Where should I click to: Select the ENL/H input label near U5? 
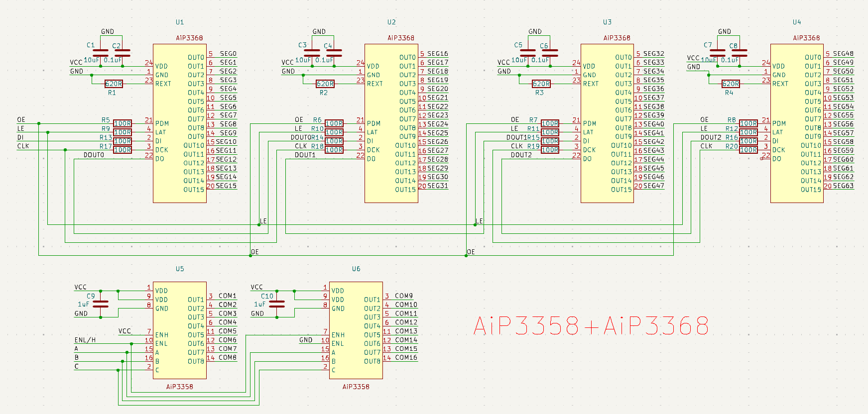pyautogui.click(x=85, y=340)
